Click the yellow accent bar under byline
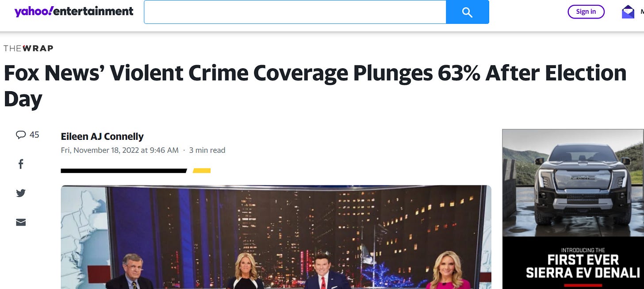This screenshot has height=289, width=644. point(202,171)
